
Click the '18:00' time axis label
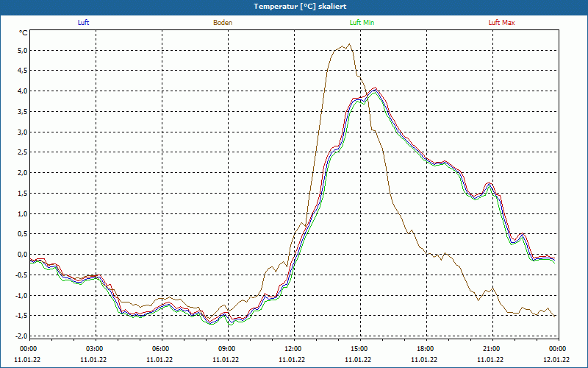(x=426, y=349)
